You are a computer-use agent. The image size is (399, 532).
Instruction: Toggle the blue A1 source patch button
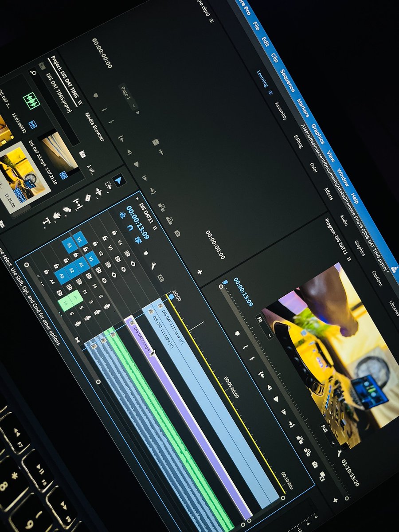(x=69, y=244)
